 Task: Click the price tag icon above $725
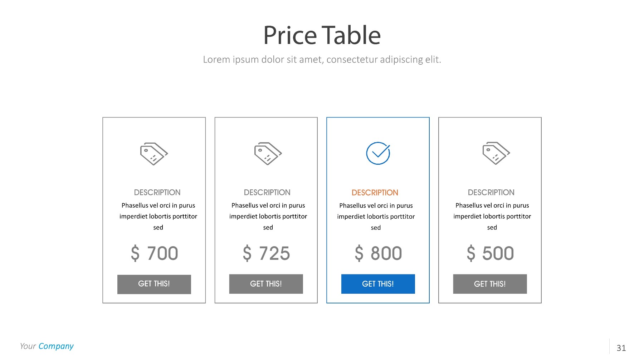[x=268, y=154]
